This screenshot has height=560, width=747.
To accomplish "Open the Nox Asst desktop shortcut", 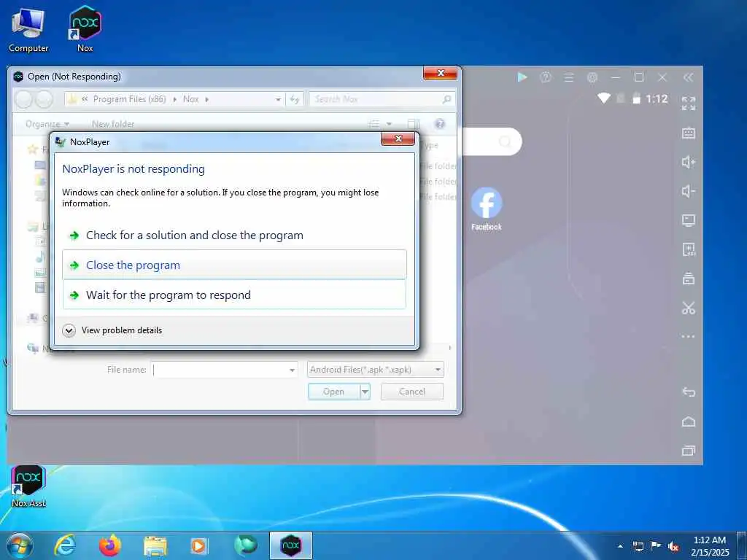I will 28,486.
